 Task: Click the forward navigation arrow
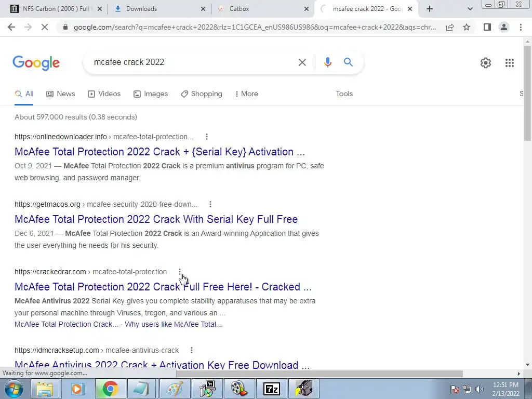[28, 27]
